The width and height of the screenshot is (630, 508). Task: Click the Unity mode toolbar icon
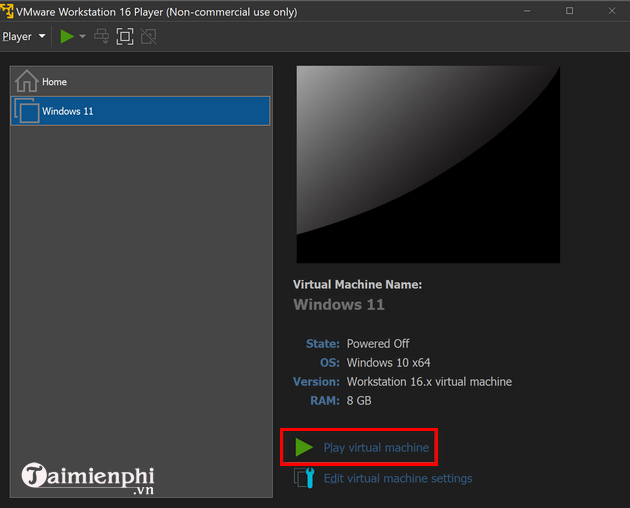coord(148,37)
